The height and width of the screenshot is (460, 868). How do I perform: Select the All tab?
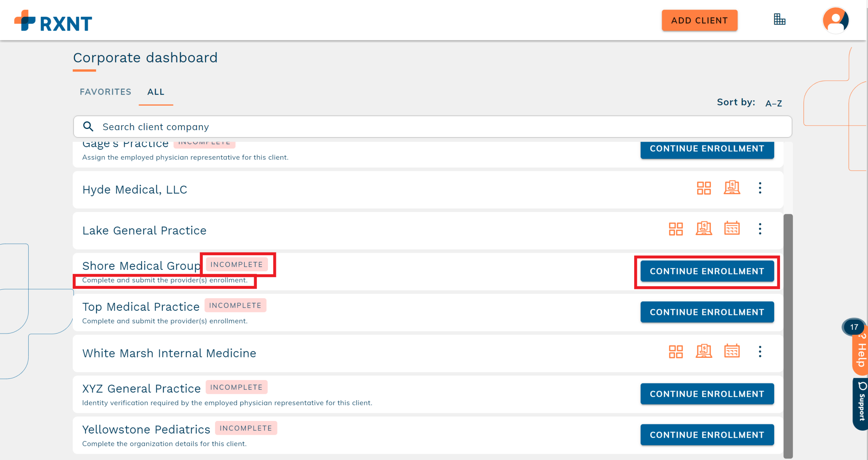(x=156, y=92)
